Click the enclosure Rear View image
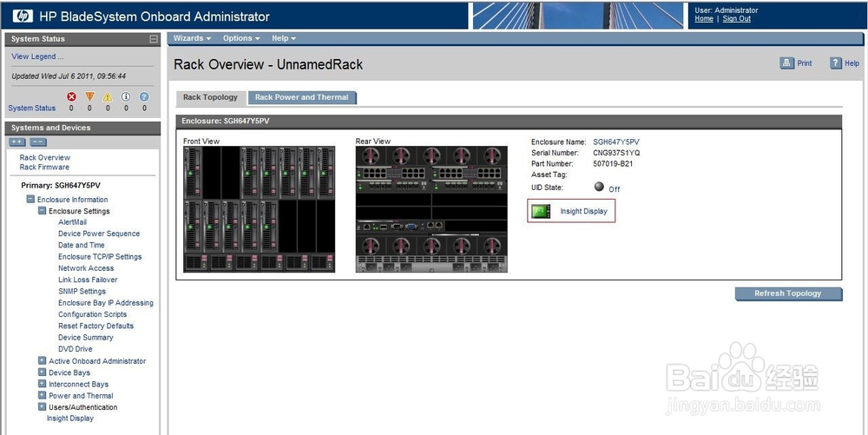The height and width of the screenshot is (435, 868). (431, 209)
